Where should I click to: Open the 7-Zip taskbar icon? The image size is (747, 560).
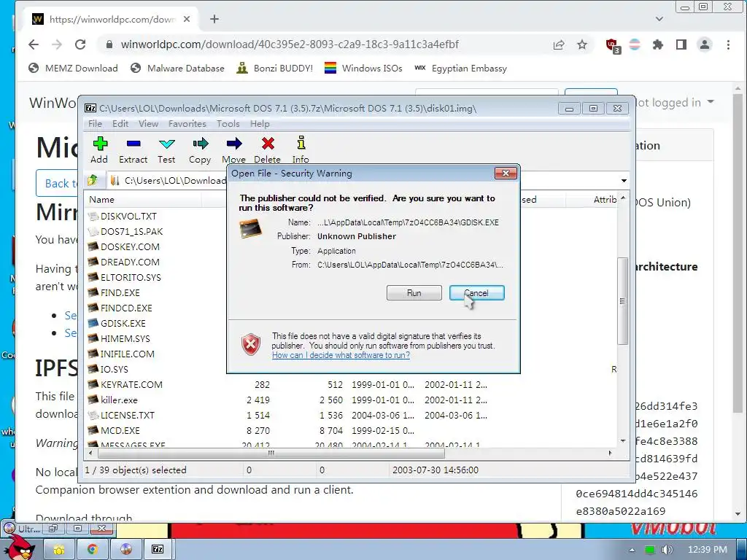click(x=158, y=549)
